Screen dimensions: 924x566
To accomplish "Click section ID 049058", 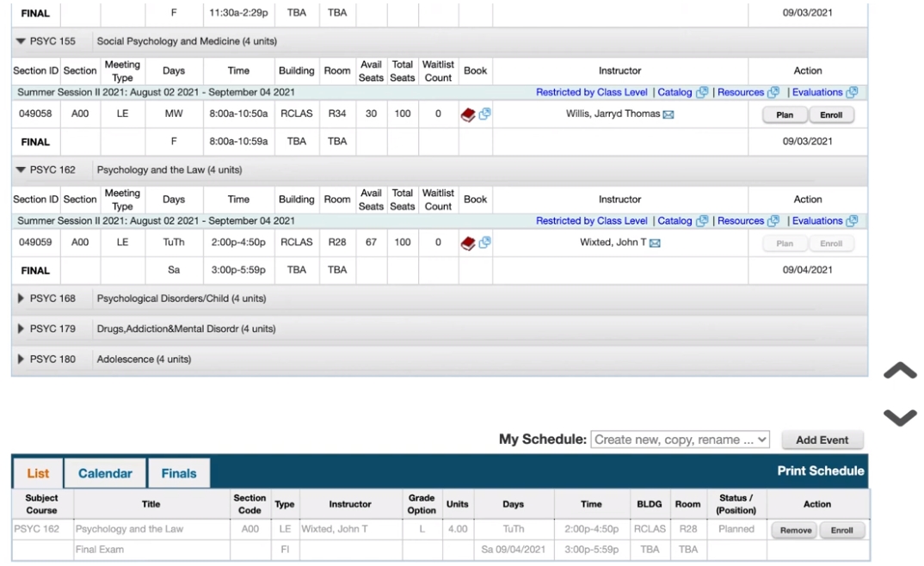I will pos(35,114).
